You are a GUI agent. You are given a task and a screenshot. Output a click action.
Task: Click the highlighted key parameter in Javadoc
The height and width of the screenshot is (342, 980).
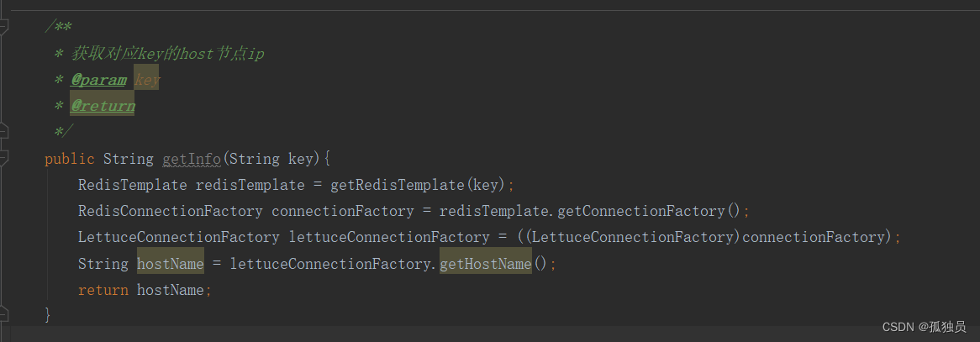(147, 80)
